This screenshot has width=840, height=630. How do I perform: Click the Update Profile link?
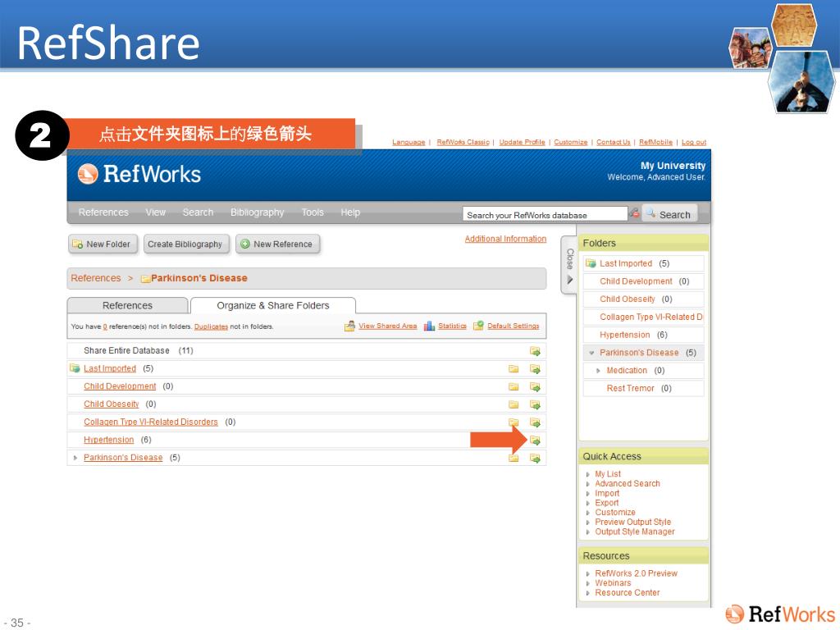(522, 142)
